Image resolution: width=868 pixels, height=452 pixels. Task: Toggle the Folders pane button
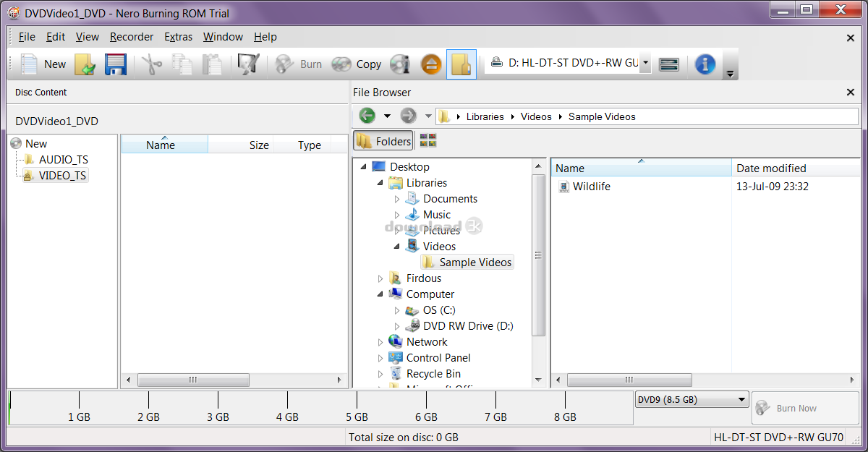point(383,140)
